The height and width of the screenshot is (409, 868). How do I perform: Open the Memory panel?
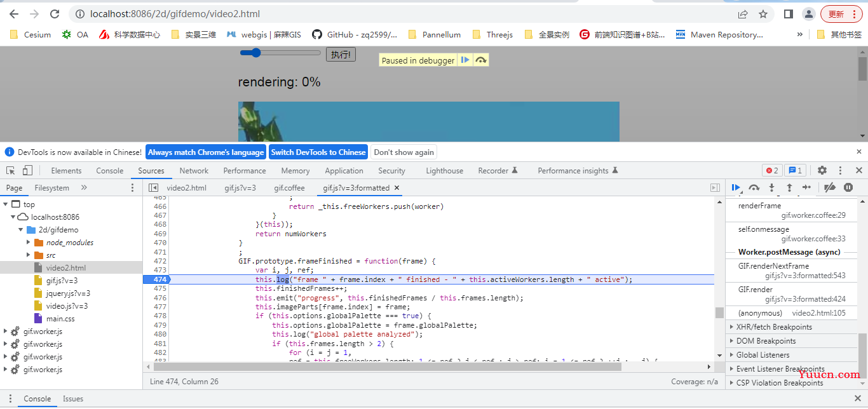[295, 171]
